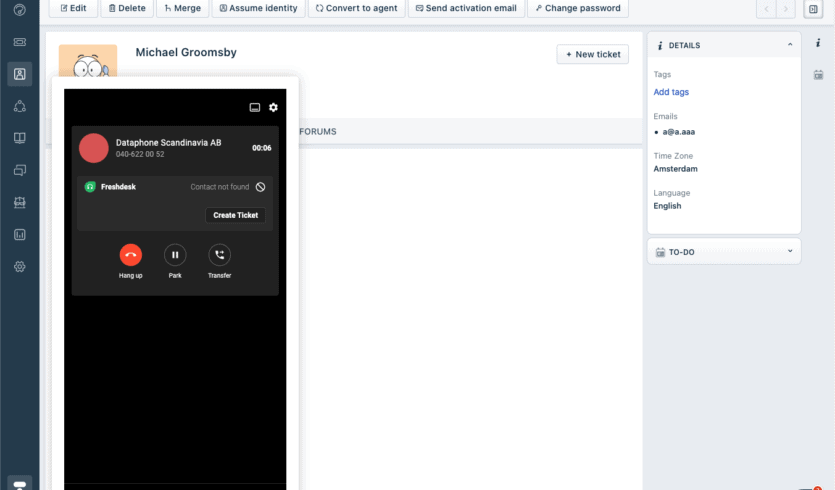Image resolution: width=835 pixels, height=490 pixels.
Task: Switch to the Forums tab
Action: (318, 132)
